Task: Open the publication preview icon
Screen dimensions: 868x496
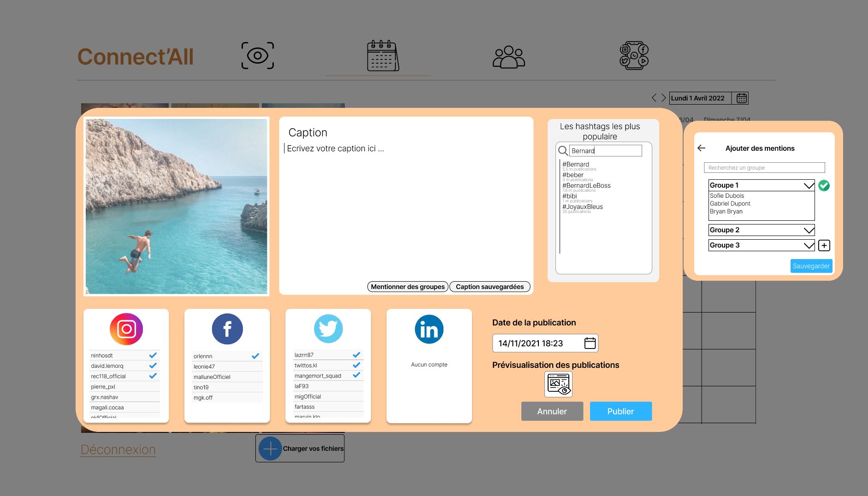Action: pos(558,384)
